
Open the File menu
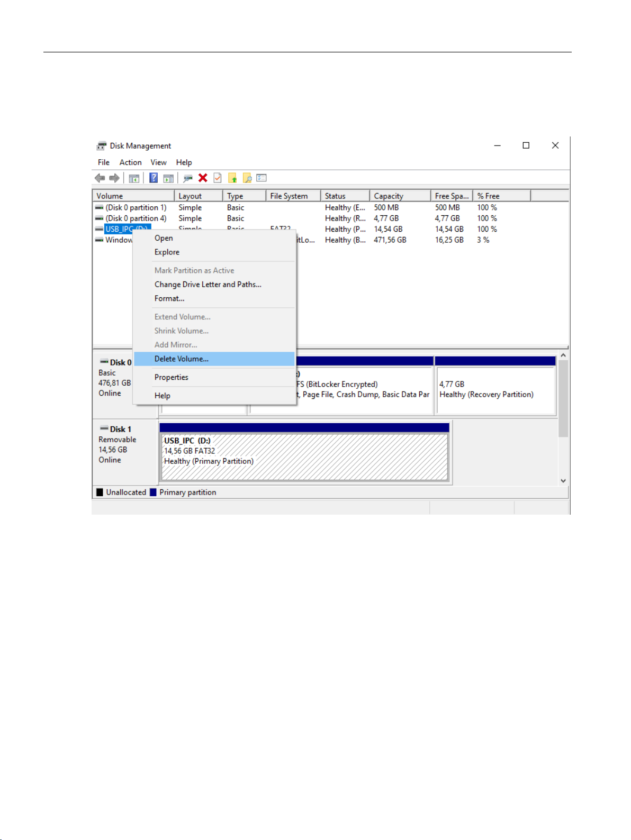tap(104, 162)
